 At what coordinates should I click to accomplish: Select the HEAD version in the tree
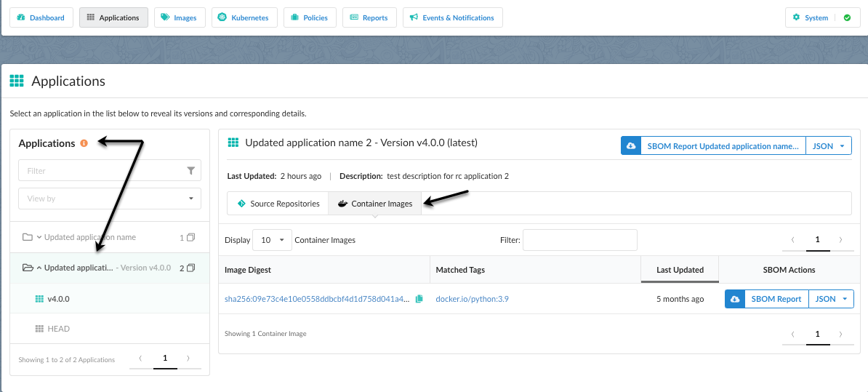coord(58,329)
